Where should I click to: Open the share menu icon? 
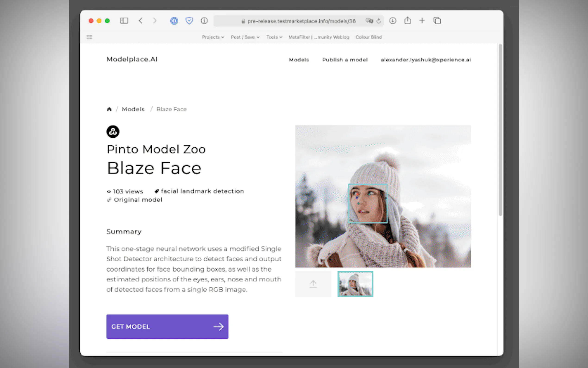407,21
